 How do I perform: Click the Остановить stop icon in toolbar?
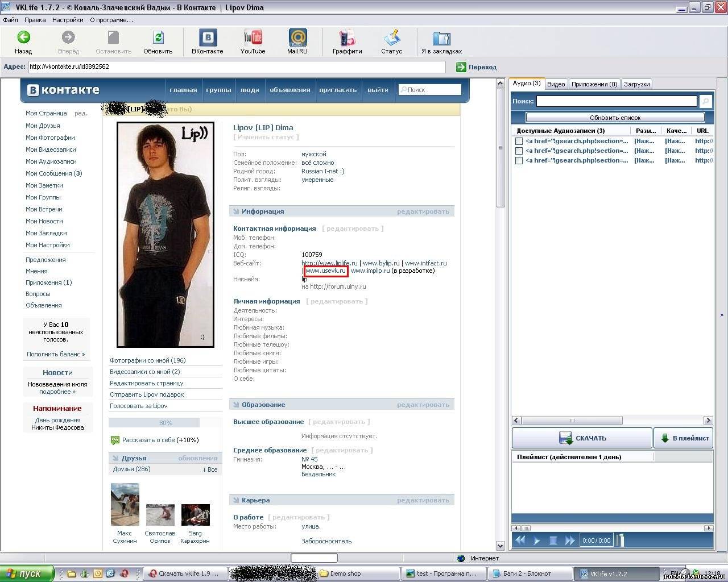click(x=114, y=38)
